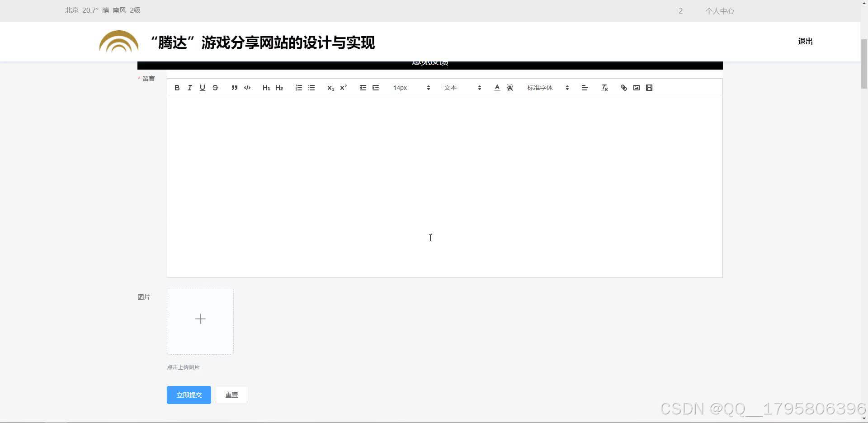This screenshot has width=868, height=423.
Task: Click the 重置 reset button
Action: coord(231,395)
